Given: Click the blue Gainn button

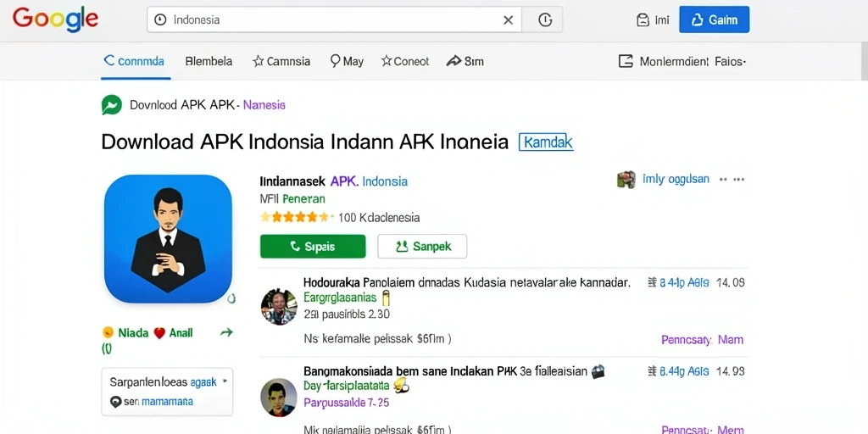Looking at the screenshot, I should click(714, 20).
